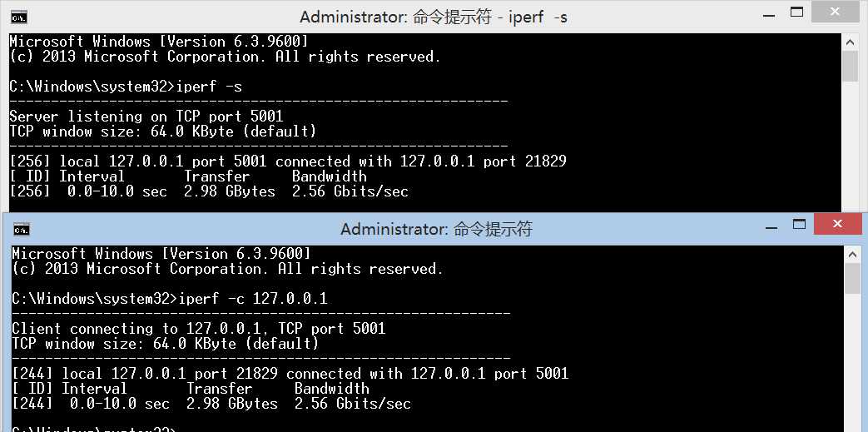The width and height of the screenshot is (868, 432).
Task: Open system menu icon of client command prompt
Action: (22, 229)
